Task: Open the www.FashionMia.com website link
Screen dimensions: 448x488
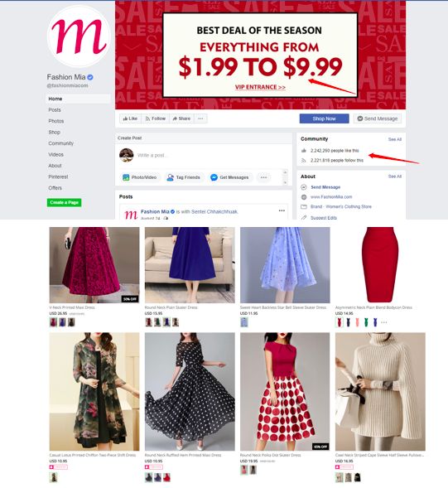Action: (x=331, y=197)
